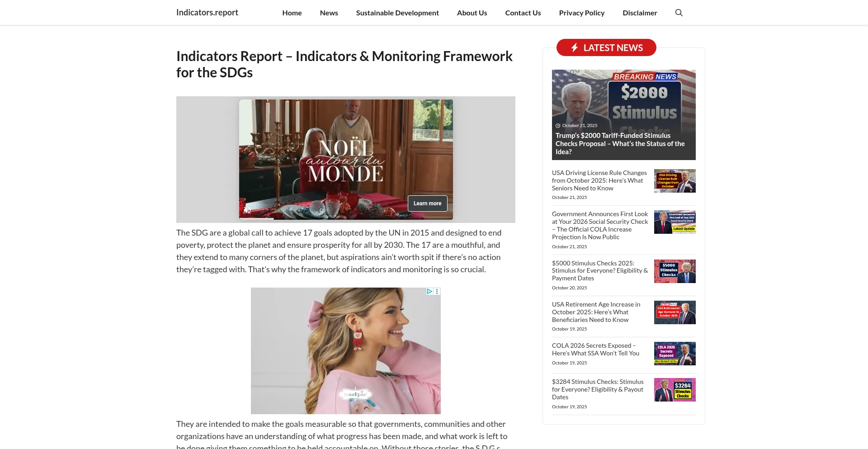This screenshot has height=449, width=868.
Task: Click the COLA 2026 Secrets Exposed thumbnail
Action: [675, 354]
